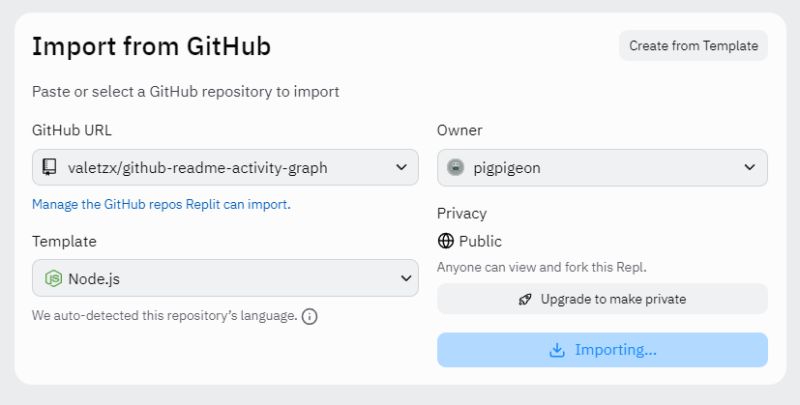Screen dimensions: 800x405
Task: Click the GitHub URL label
Action: tap(72, 130)
